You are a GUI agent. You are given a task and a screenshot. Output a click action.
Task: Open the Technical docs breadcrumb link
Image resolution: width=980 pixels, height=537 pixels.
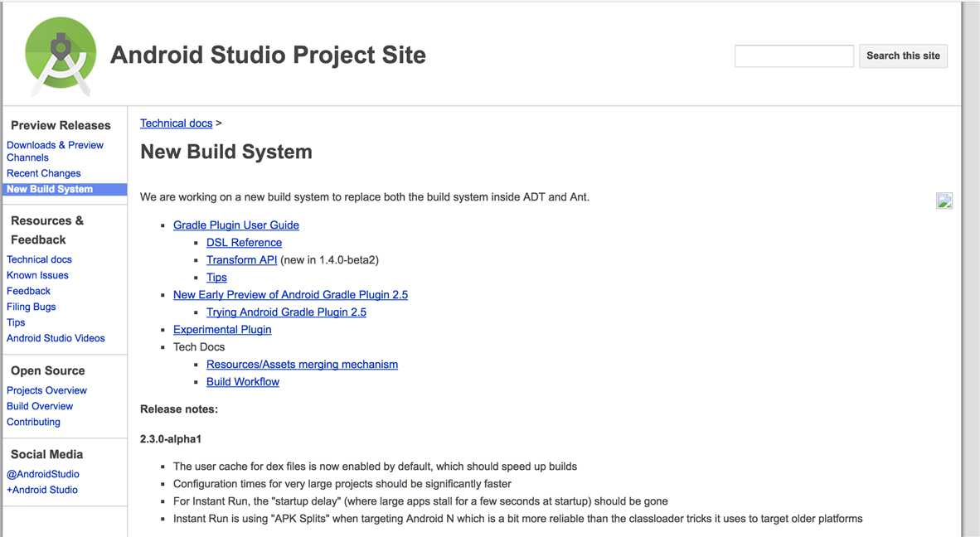[177, 123]
